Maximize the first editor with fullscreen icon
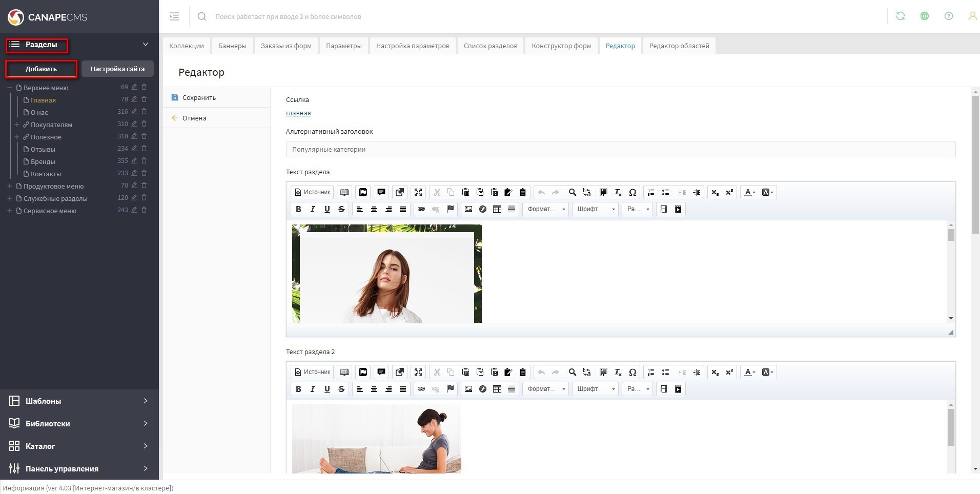This screenshot has width=980, height=494. [x=418, y=192]
